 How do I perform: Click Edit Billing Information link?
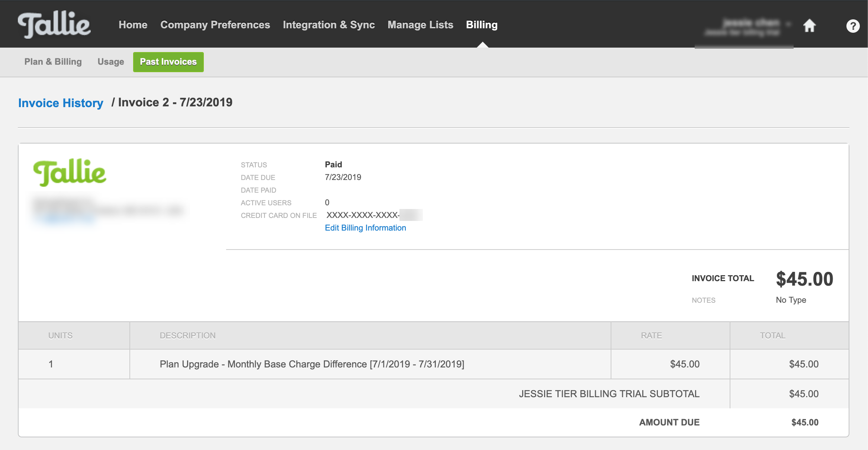(x=366, y=228)
